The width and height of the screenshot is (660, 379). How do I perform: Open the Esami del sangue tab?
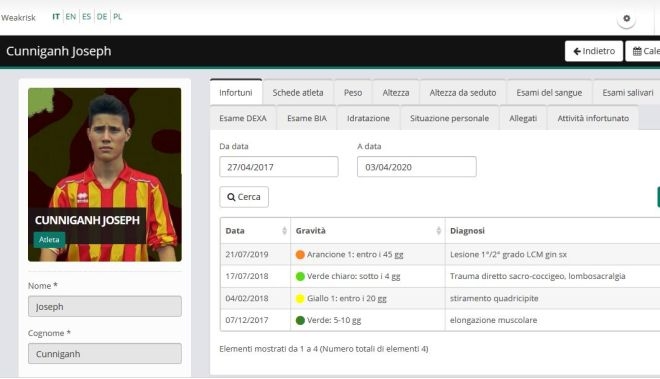coord(549,92)
